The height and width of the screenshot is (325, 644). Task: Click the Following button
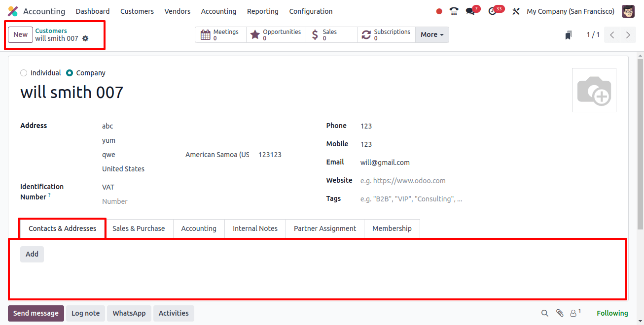(612, 313)
